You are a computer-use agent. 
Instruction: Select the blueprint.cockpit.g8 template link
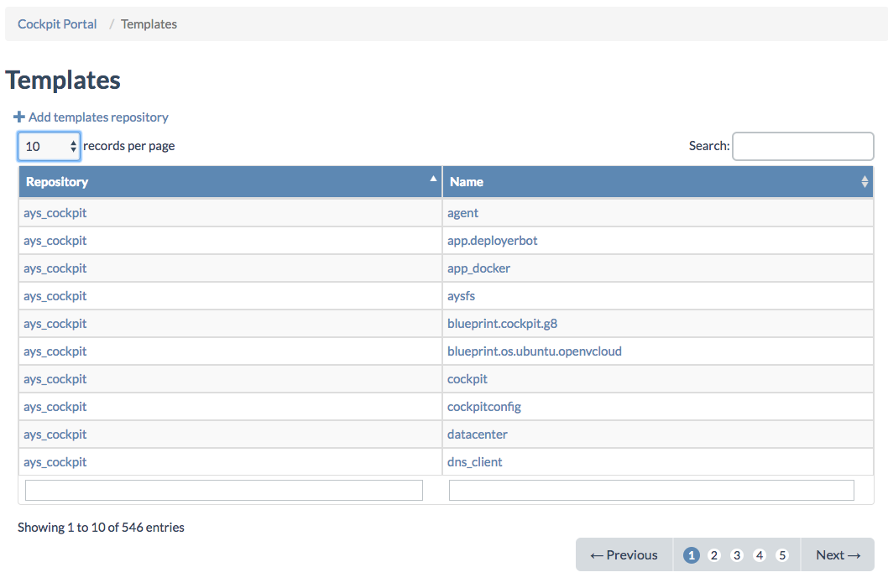(x=502, y=324)
